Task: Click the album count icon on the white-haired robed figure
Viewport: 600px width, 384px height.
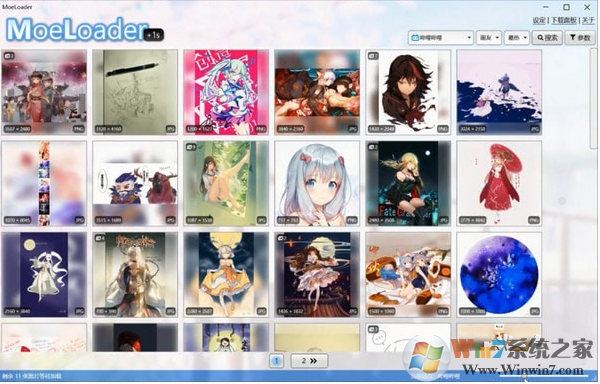Action: [x=100, y=238]
